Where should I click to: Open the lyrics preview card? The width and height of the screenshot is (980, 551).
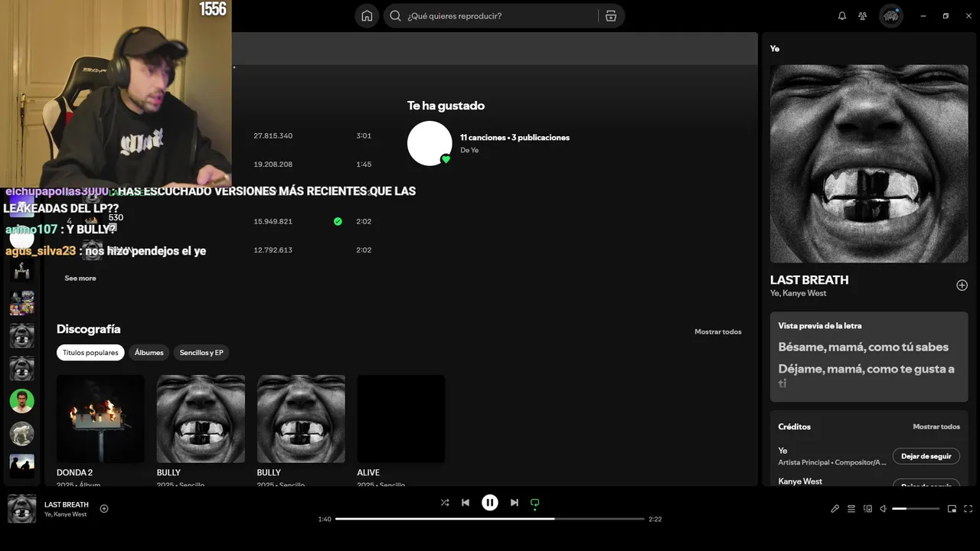click(869, 357)
